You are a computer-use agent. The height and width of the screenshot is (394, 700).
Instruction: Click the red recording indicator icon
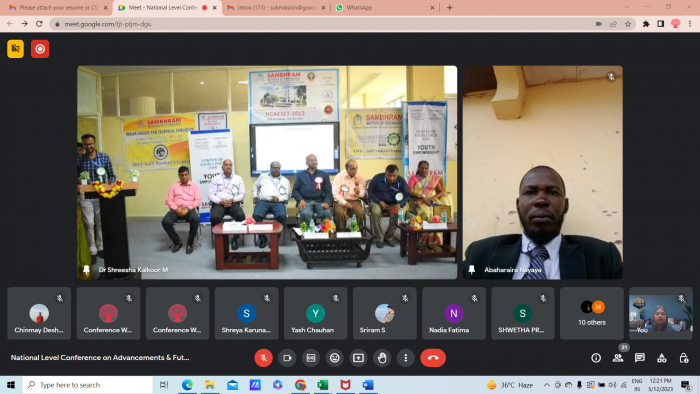40,49
